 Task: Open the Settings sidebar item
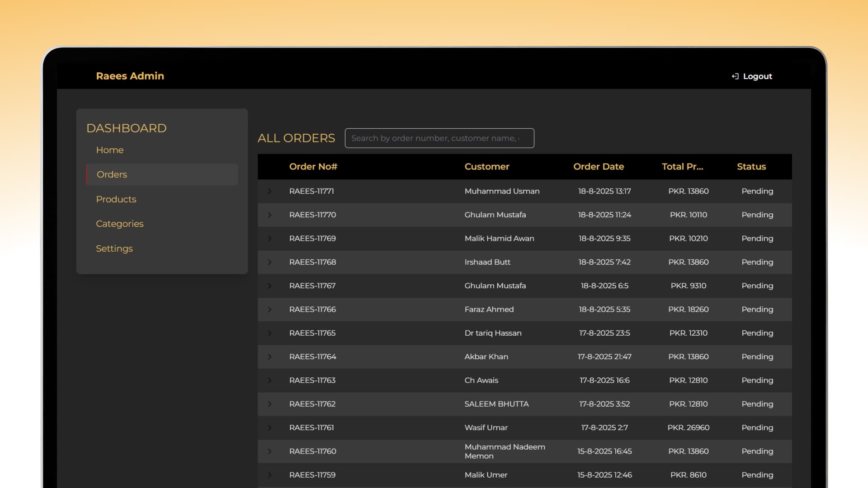114,249
